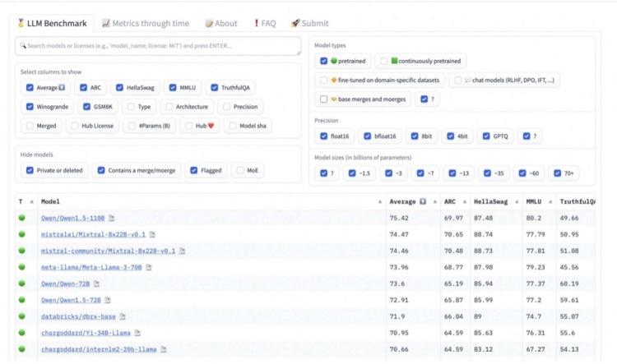The height and width of the screenshot is (364, 617).
Task: Open Qwen/Qwen1.5-110B model link
Action: coord(72,218)
